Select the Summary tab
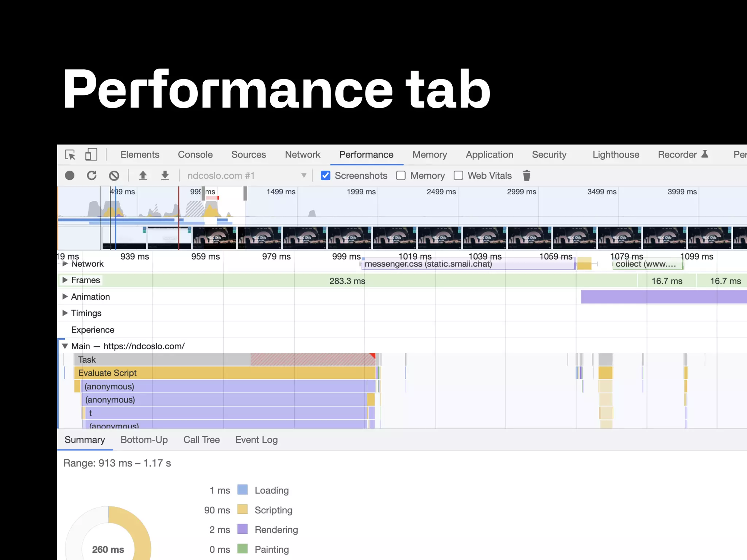 85,440
